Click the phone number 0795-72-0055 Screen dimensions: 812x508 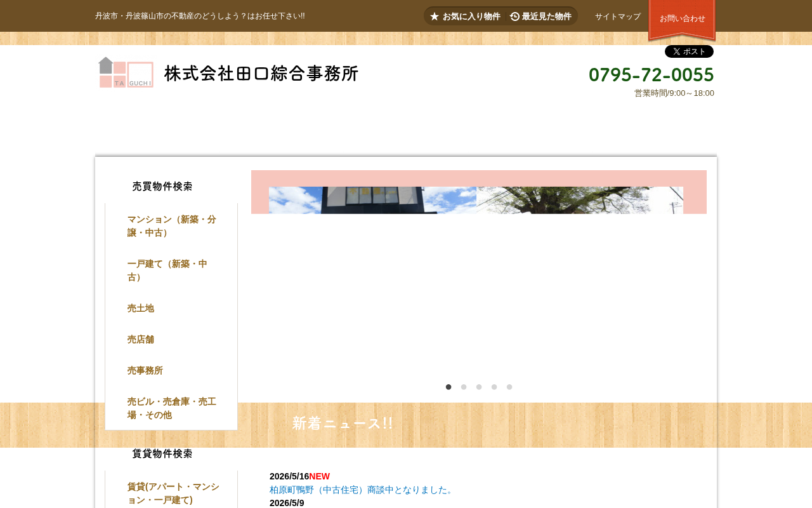pyautogui.click(x=651, y=75)
